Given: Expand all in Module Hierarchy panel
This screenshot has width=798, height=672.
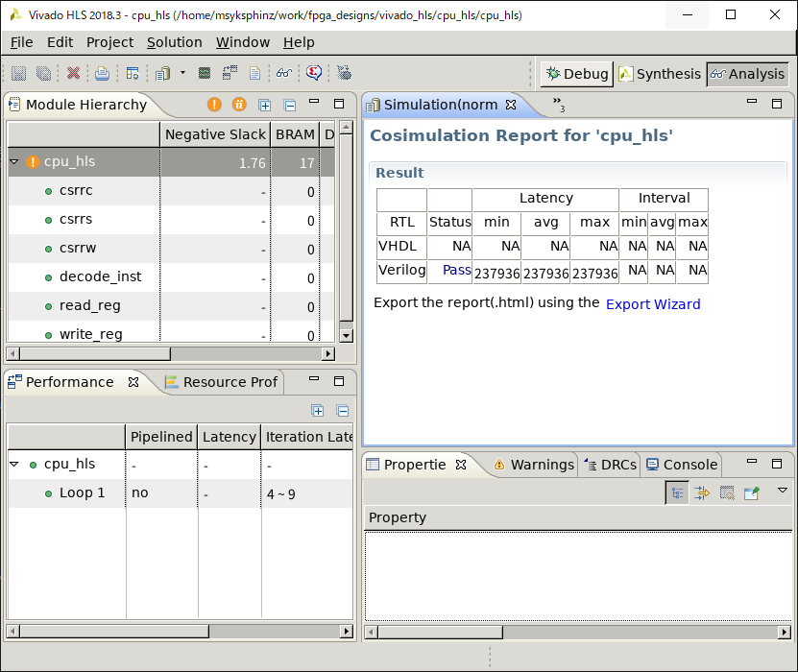Looking at the screenshot, I should coord(264,105).
